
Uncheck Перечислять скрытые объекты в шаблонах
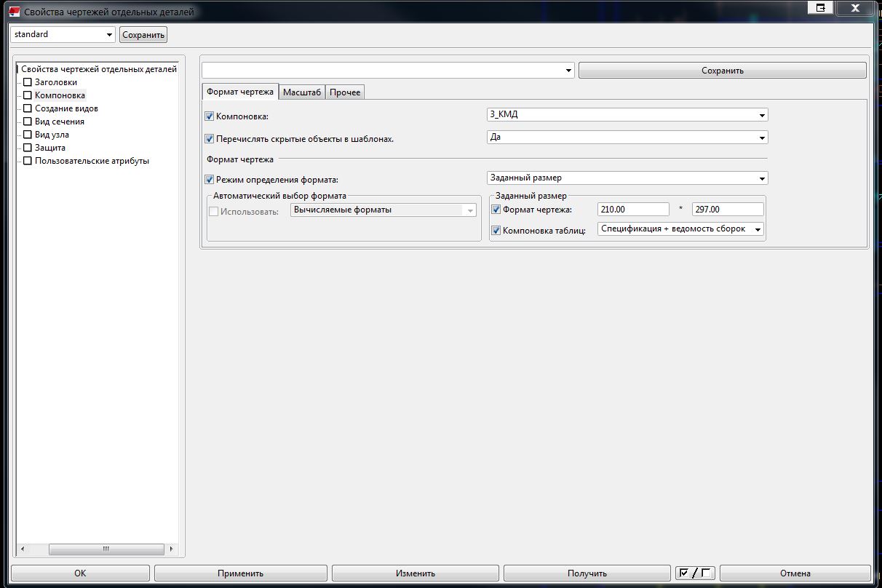[x=210, y=138]
